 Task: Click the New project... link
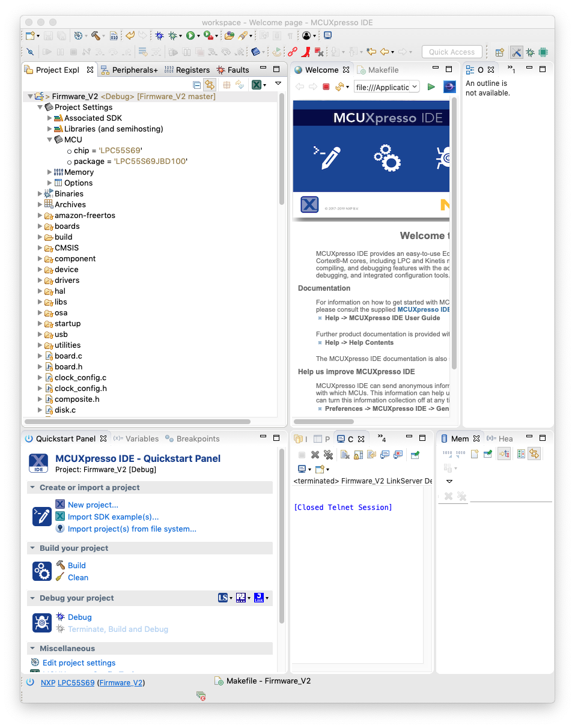click(93, 505)
